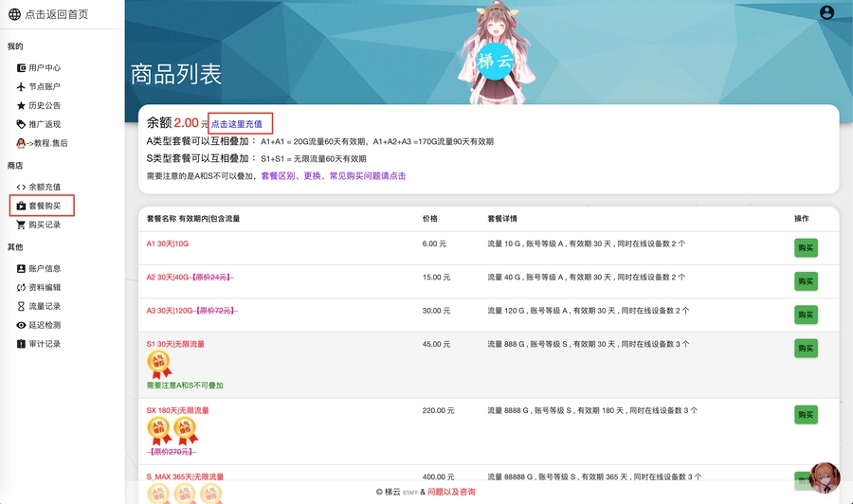Click the 节点账户 airplane icon
This screenshot has width=853, height=504.
pos(21,87)
